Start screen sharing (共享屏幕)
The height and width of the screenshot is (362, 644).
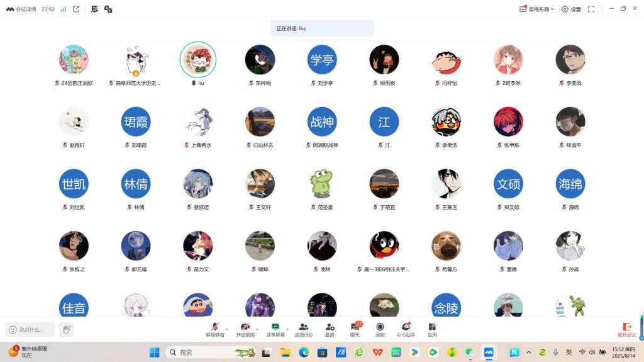[275, 329]
